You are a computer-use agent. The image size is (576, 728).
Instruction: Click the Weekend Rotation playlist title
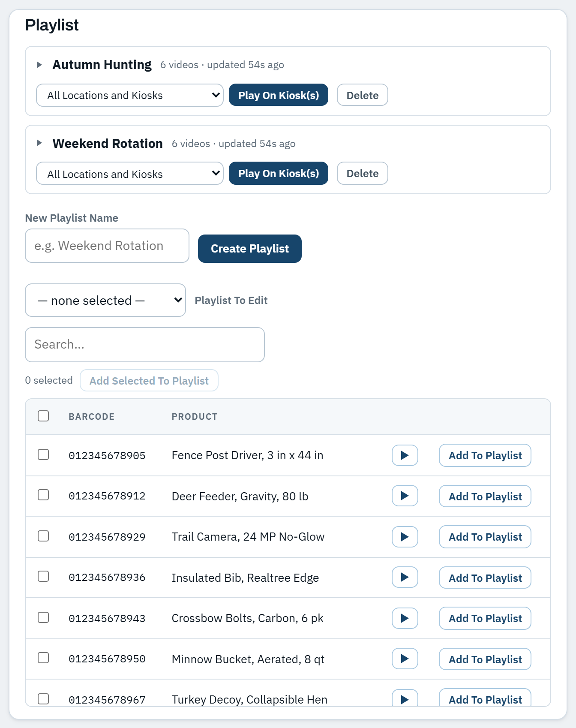point(108,143)
